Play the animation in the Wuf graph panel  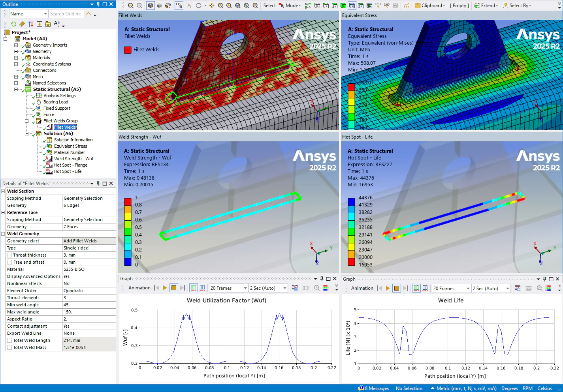[x=165, y=288]
